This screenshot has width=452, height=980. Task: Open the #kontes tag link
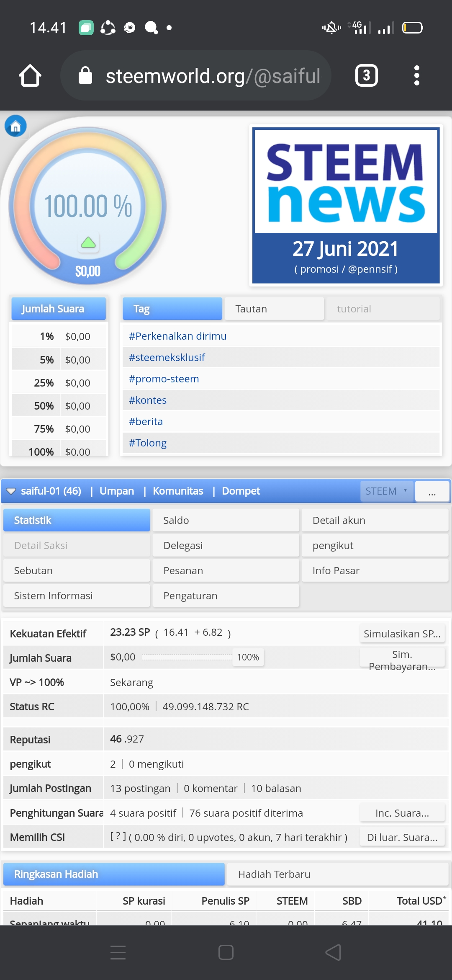[147, 400]
